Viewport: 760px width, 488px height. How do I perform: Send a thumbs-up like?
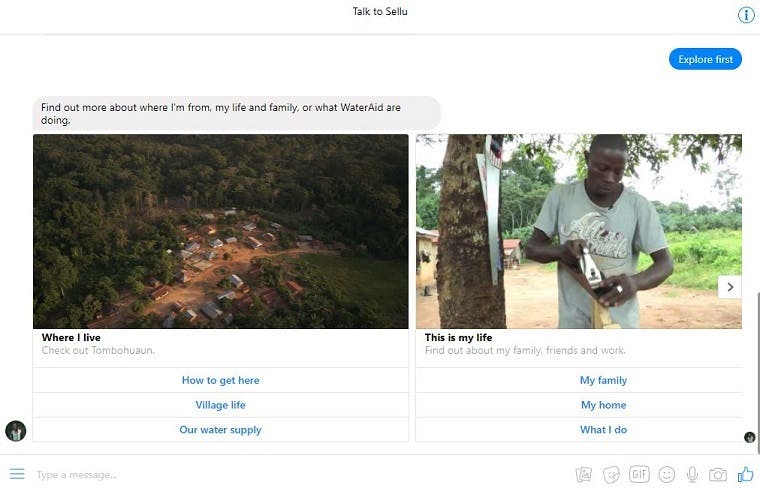click(745, 474)
